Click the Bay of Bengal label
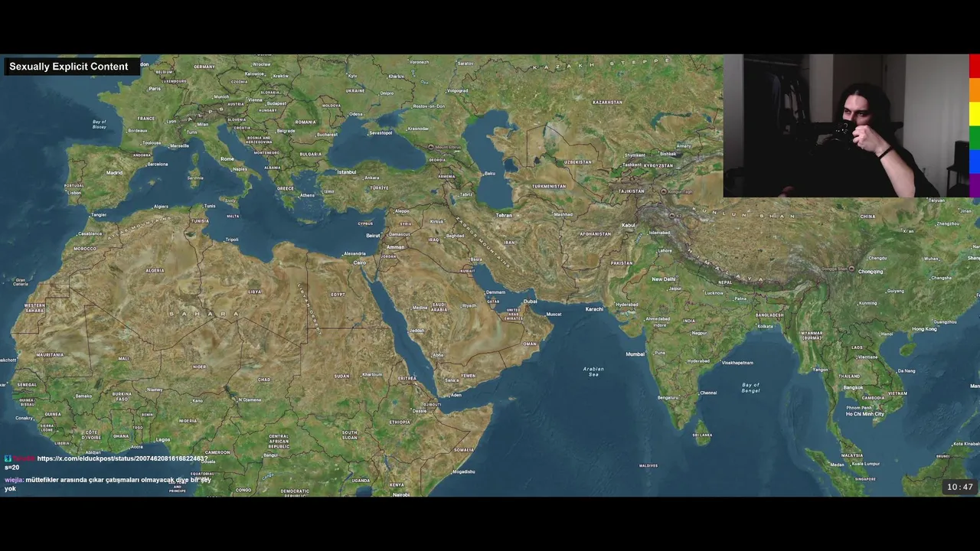The height and width of the screenshot is (551, 980). 750,388
